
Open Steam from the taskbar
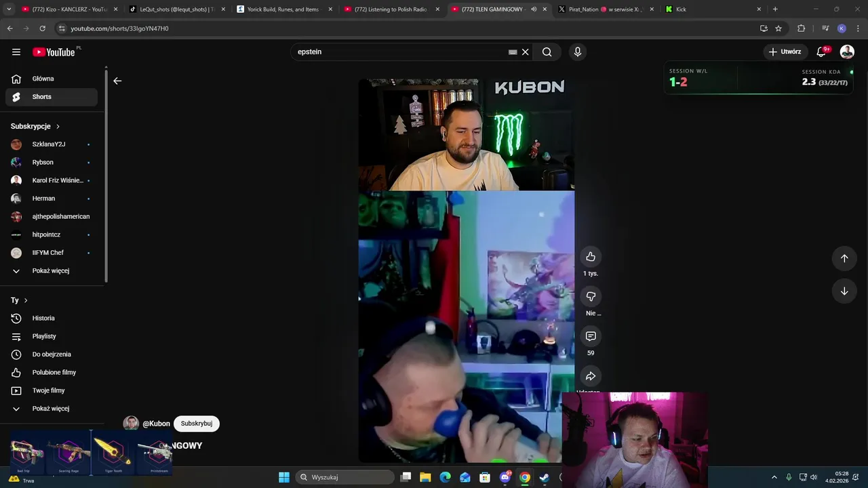pos(545,477)
